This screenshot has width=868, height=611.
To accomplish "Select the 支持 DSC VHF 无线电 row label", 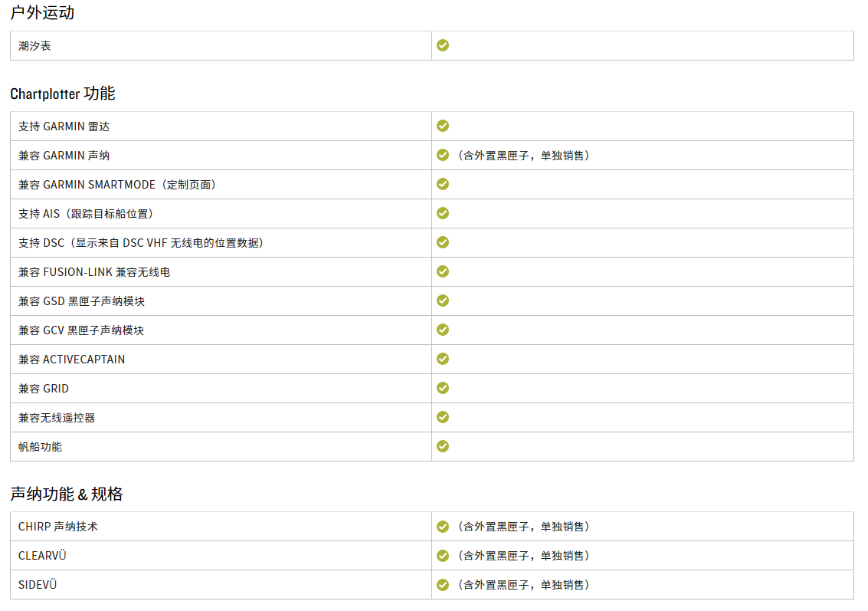I will [142, 242].
